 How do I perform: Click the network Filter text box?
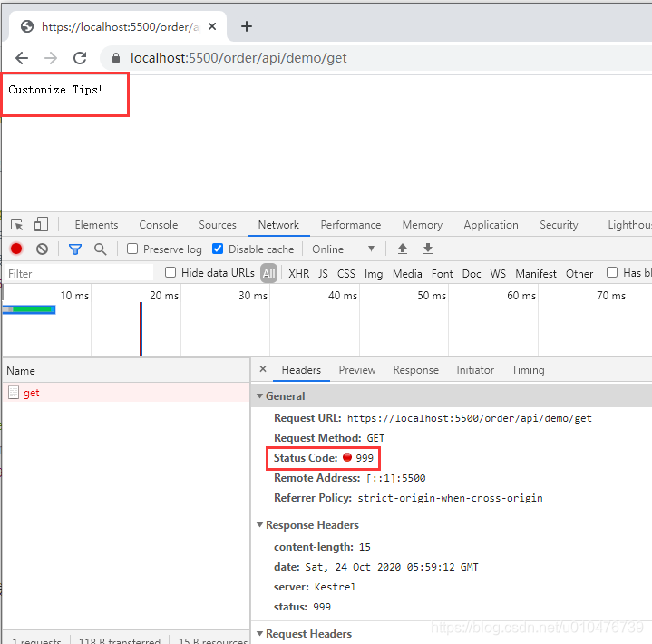click(x=79, y=273)
